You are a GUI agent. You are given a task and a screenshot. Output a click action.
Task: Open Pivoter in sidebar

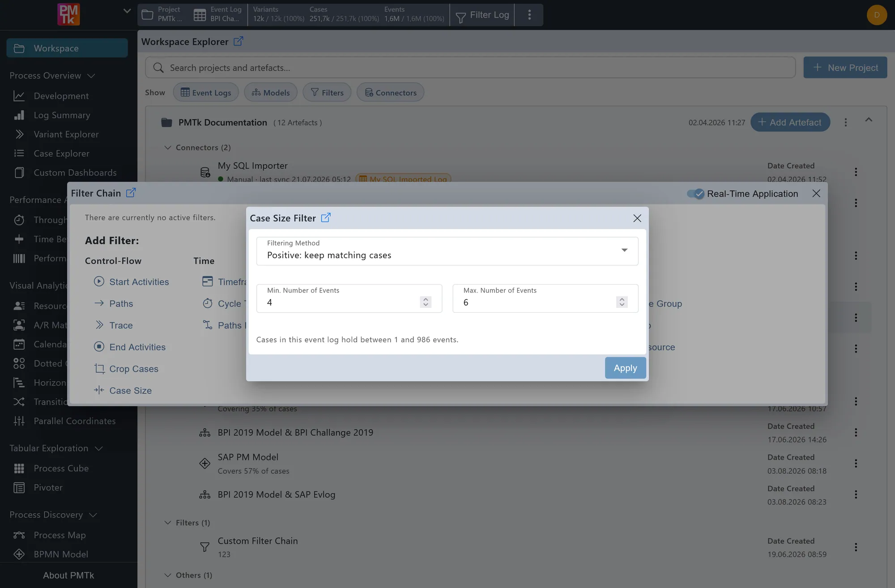(48, 488)
